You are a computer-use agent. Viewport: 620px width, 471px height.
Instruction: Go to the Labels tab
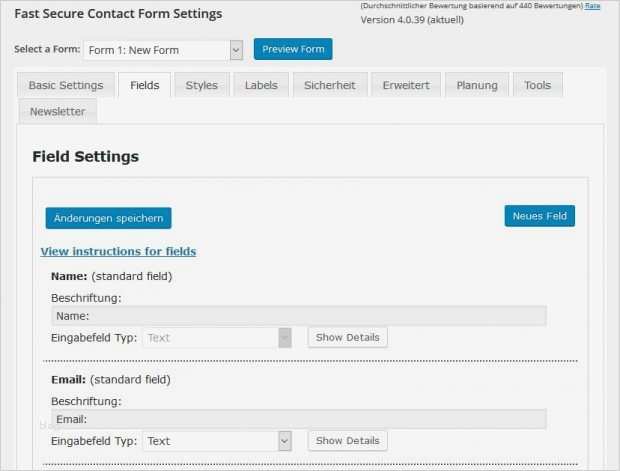pyautogui.click(x=261, y=85)
